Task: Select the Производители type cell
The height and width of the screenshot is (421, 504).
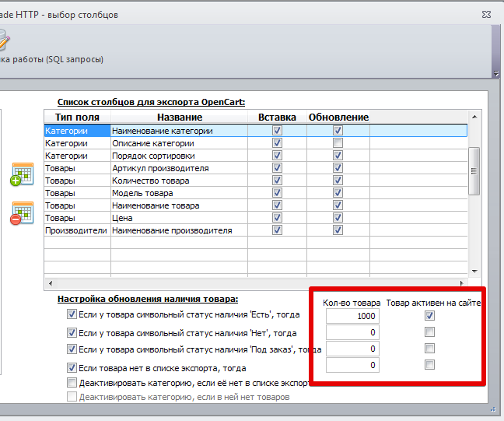Action: (77, 230)
